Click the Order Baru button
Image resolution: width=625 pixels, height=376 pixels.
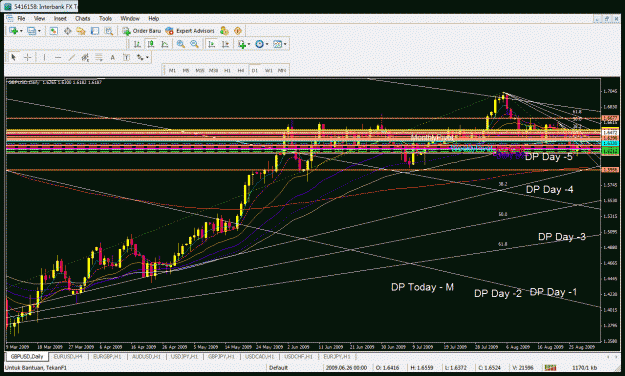[x=142, y=31]
